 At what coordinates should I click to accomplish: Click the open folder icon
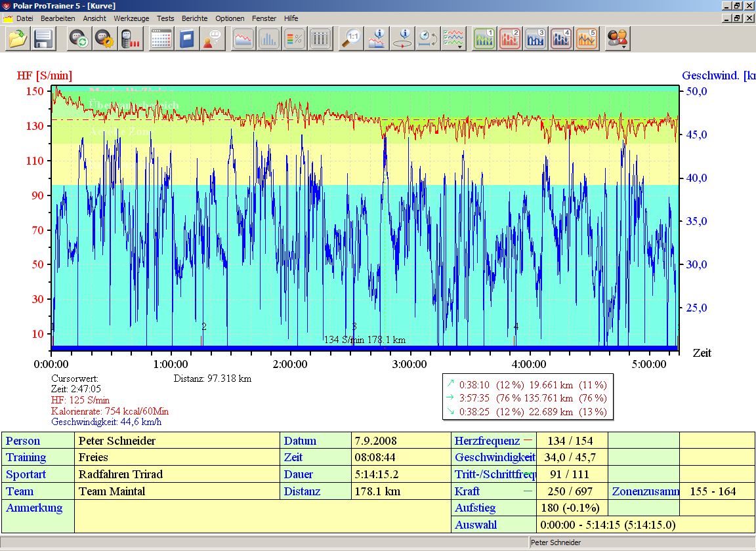(x=18, y=39)
